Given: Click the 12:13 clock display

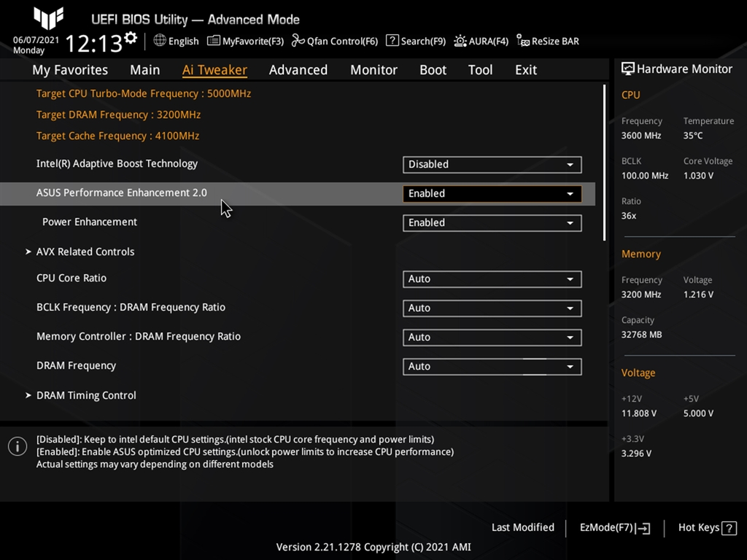Looking at the screenshot, I should click(x=94, y=44).
